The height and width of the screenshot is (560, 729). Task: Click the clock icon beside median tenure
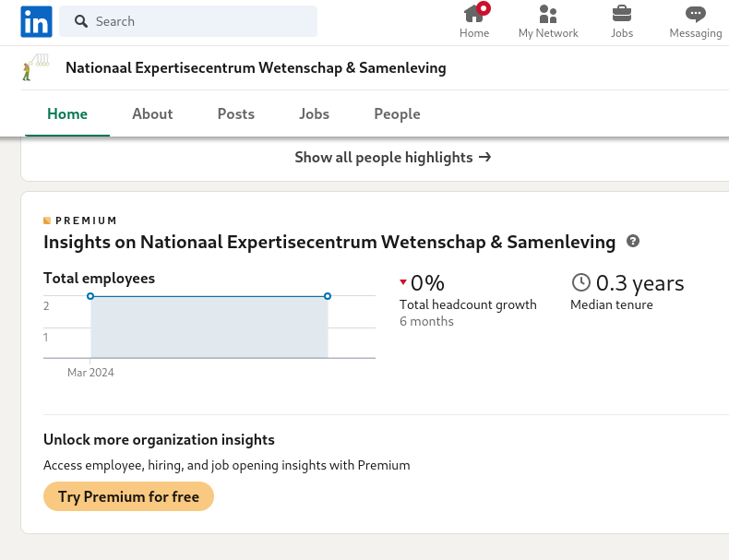[x=580, y=282]
